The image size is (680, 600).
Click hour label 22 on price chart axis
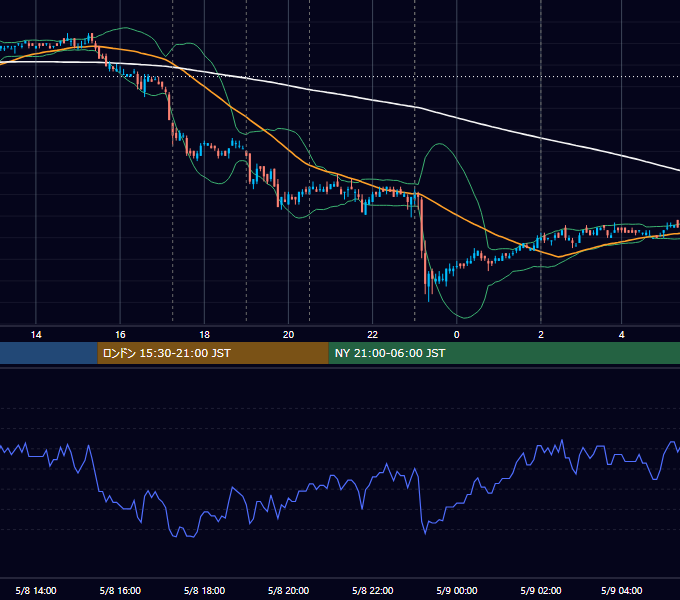pyautogui.click(x=373, y=334)
